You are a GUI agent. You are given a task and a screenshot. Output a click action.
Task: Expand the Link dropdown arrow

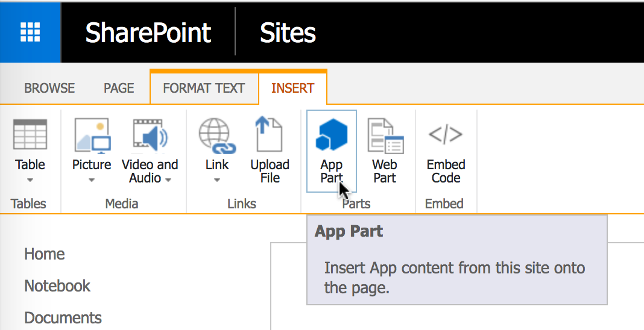[217, 180]
